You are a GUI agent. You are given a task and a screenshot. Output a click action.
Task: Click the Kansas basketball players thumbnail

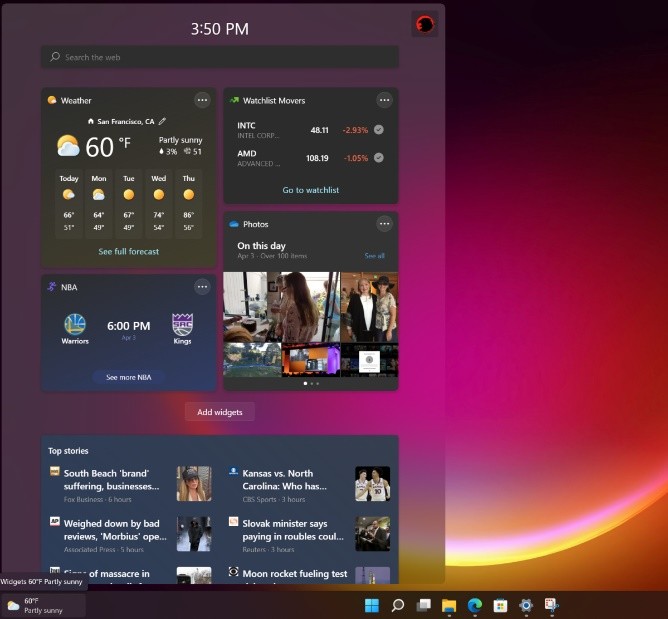pos(373,484)
